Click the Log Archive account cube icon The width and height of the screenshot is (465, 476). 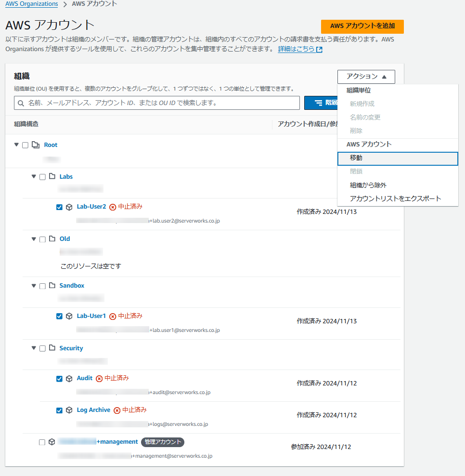point(69,410)
